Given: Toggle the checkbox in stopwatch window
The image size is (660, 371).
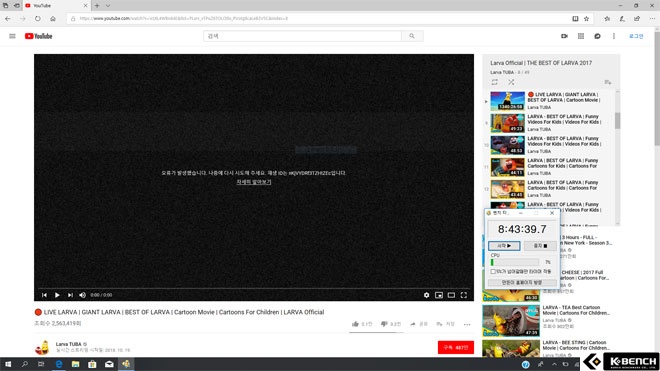Looking at the screenshot, I should coord(493,272).
